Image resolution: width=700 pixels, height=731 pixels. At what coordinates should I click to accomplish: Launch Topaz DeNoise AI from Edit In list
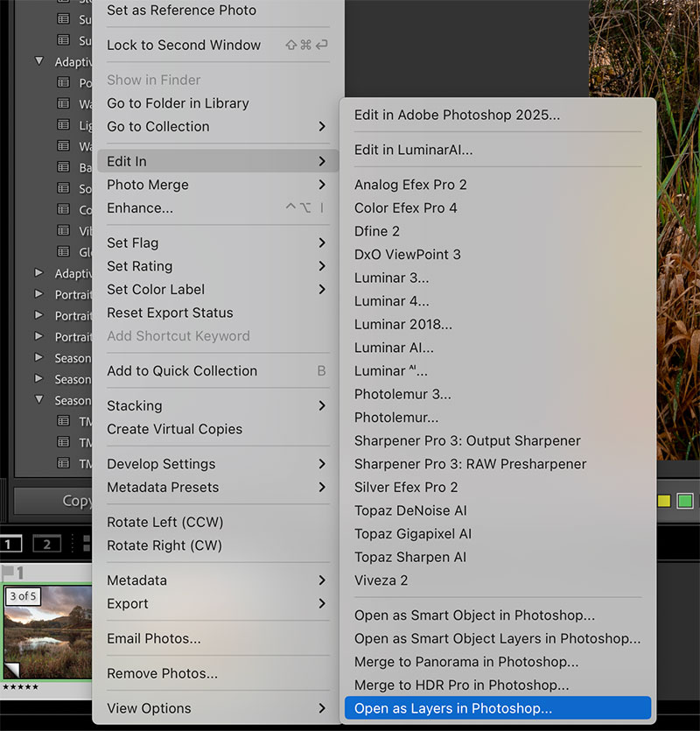tap(410, 510)
